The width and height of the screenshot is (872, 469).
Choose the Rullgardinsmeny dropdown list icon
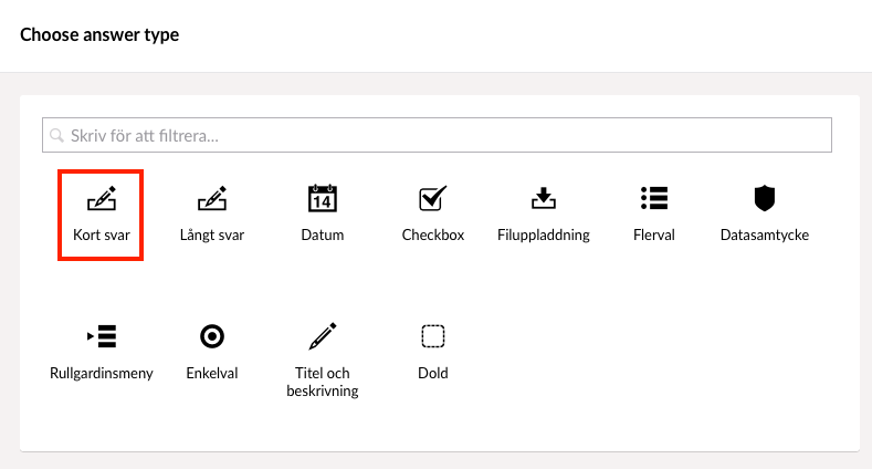pyautogui.click(x=101, y=336)
